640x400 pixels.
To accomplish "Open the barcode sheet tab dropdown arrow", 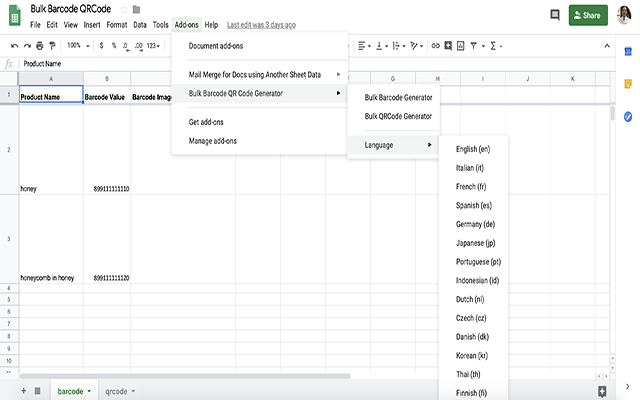I will [x=89, y=391].
